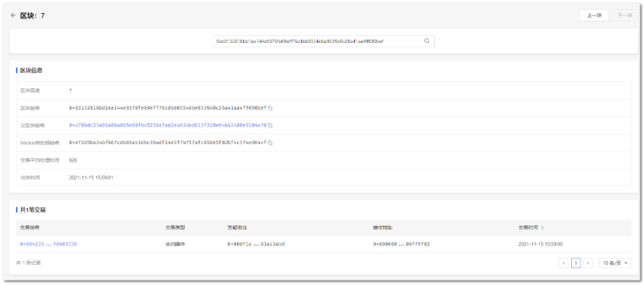Click the 共1笔交易 section heading
Viewport: 644px width, 285px height.
[x=33, y=210]
